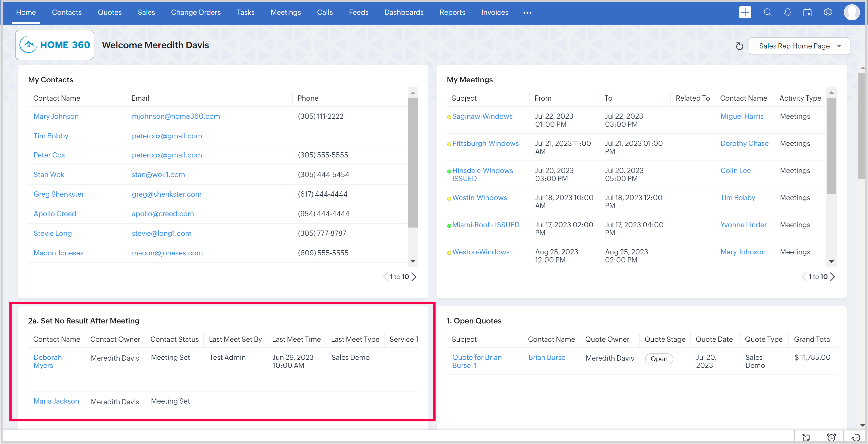Click the user profile avatar
Viewport: 868px width, 444px height.
851,13
